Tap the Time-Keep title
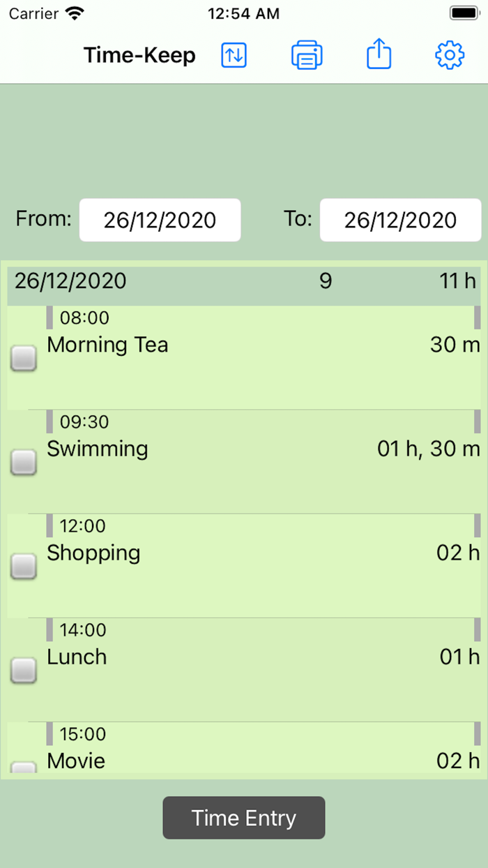 [x=139, y=55]
